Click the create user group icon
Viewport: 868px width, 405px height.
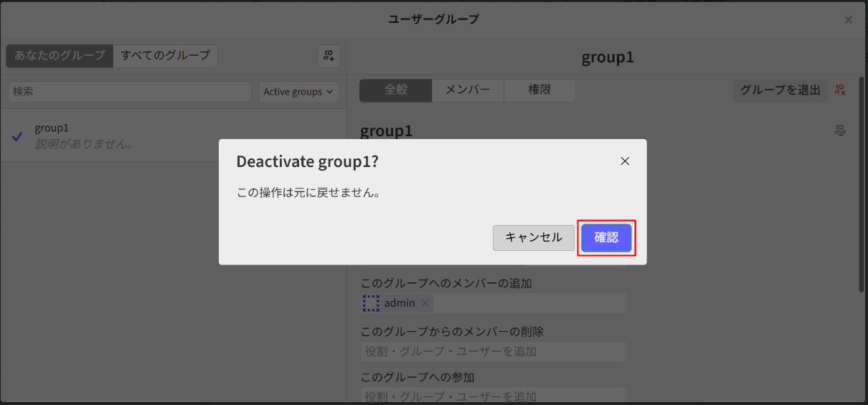pos(329,56)
